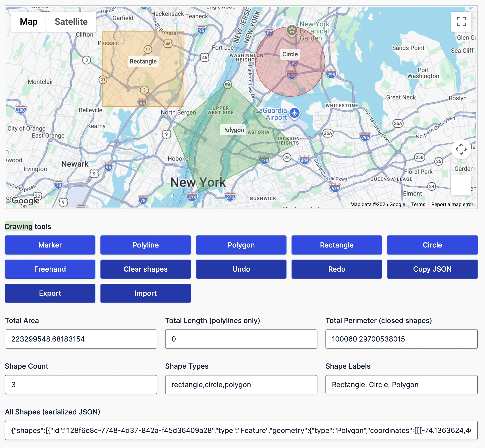485x448 pixels.
Task: Focus the Total Perimeter field
Action: (401, 339)
